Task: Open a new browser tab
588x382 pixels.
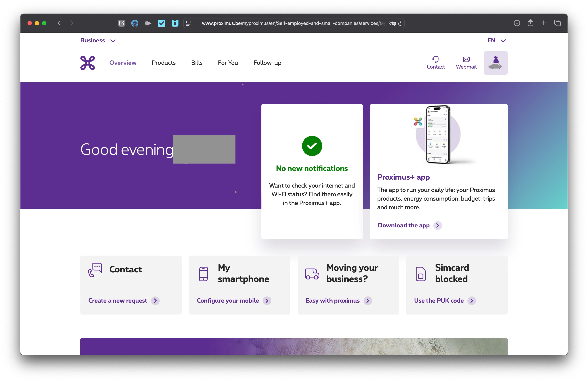Action: click(x=543, y=23)
